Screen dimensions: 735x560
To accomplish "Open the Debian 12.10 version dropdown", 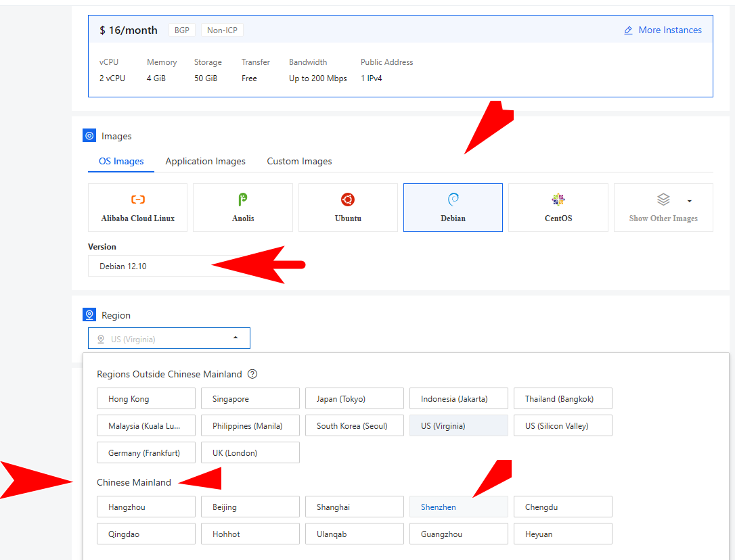I will coord(169,266).
